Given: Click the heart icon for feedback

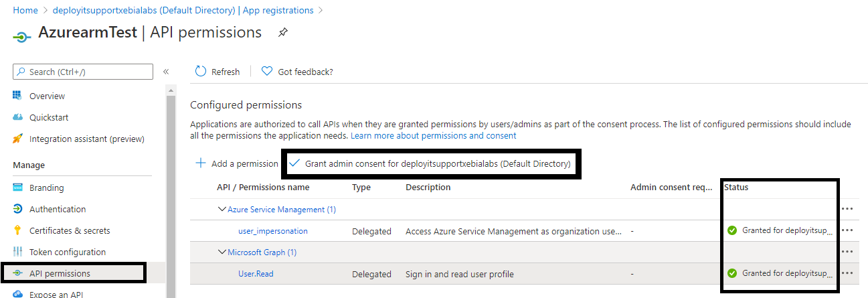Looking at the screenshot, I should (x=267, y=72).
